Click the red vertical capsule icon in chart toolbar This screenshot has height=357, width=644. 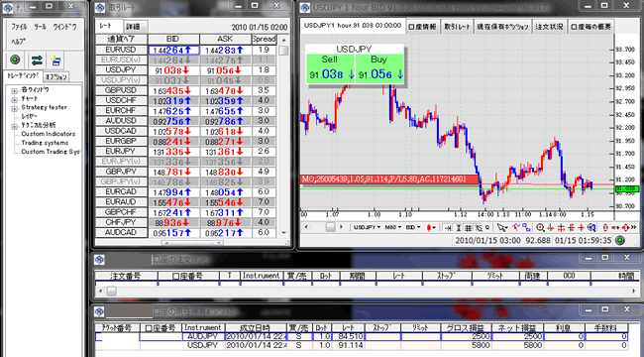[605, 227]
